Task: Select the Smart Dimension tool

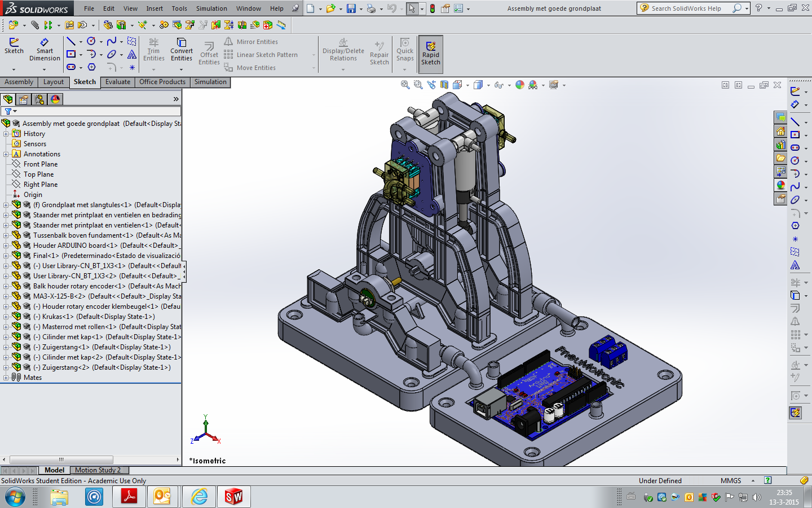Action: [x=45, y=50]
